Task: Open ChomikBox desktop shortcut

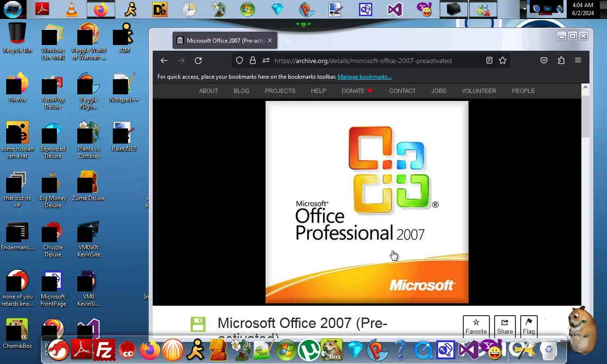Action: click(x=18, y=334)
